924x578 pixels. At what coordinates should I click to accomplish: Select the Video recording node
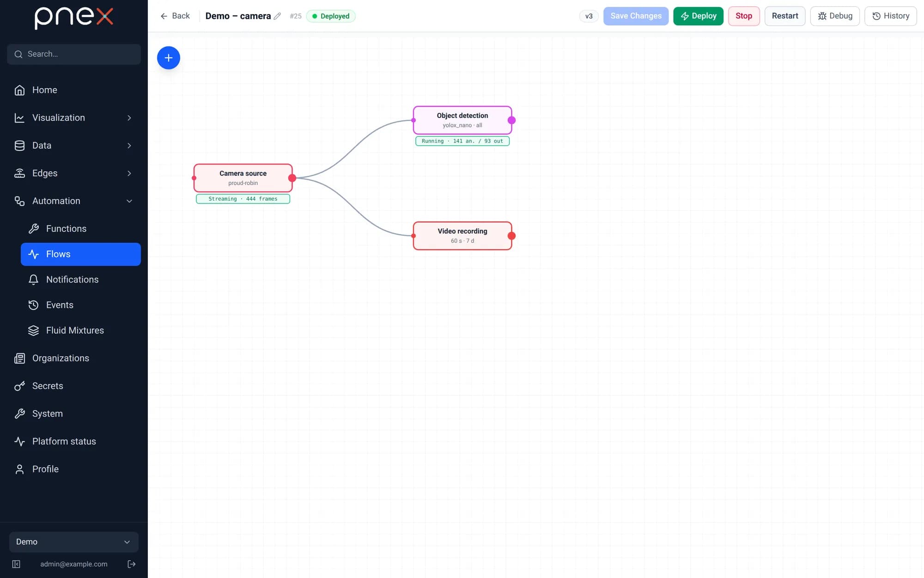(x=462, y=236)
